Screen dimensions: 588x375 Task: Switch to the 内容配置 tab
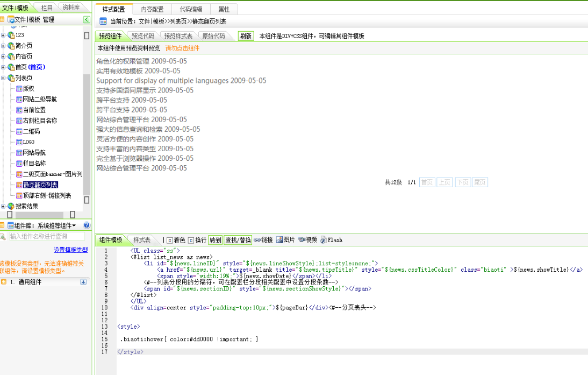(x=152, y=9)
